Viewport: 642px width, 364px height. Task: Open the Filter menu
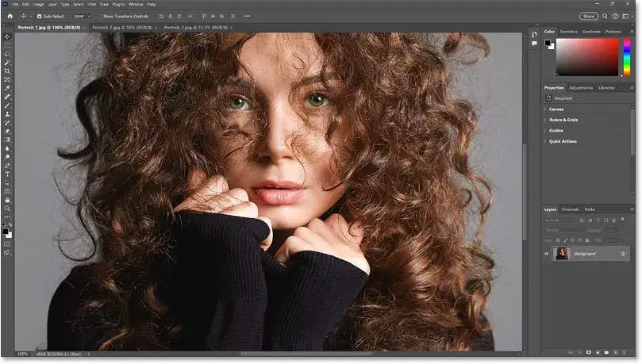click(91, 4)
